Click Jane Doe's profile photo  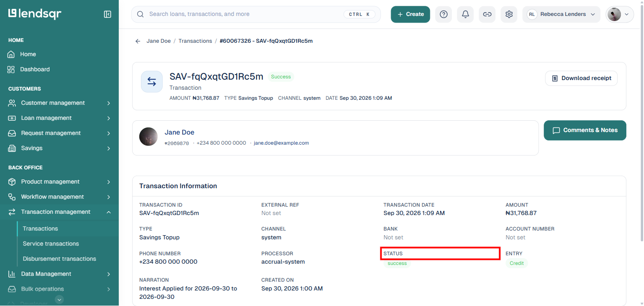tap(149, 137)
